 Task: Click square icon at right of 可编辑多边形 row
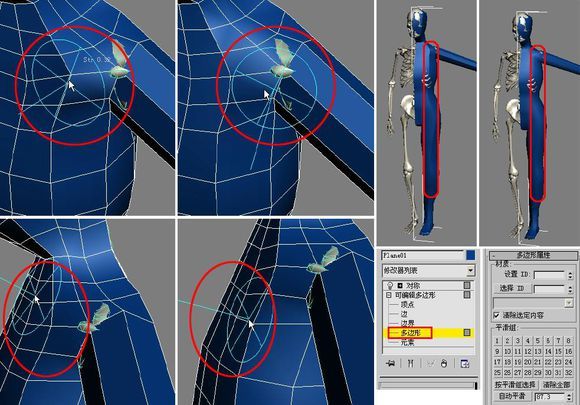pos(467,295)
